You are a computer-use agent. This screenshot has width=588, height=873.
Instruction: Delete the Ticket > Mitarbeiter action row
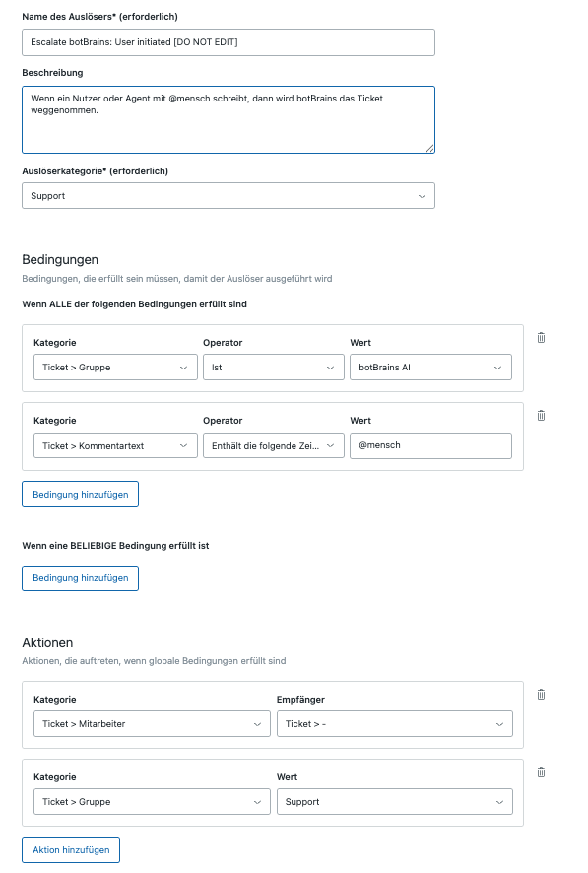pos(541,694)
